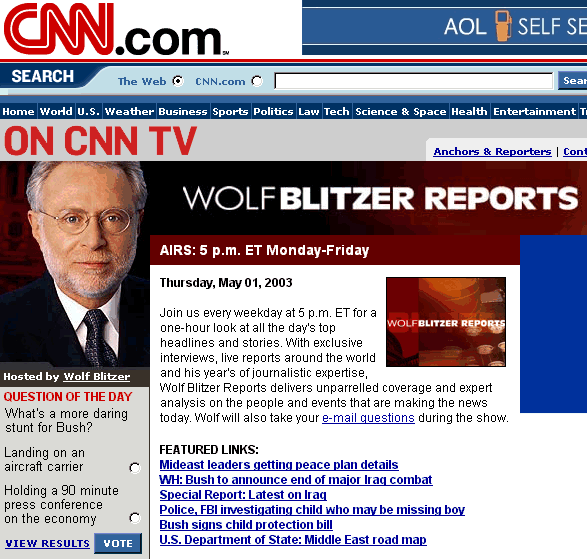This screenshot has width=587, height=559.
Task: Navigate to the Politics section
Action: [273, 112]
